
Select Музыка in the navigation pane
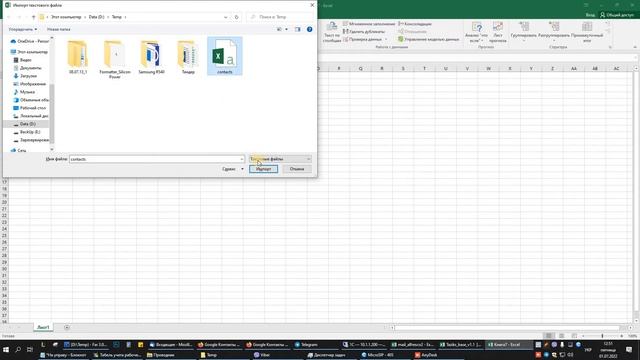click(x=24, y=92)
